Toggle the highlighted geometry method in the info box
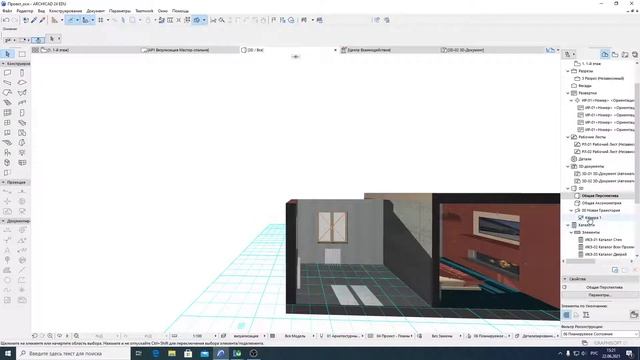 38,40
